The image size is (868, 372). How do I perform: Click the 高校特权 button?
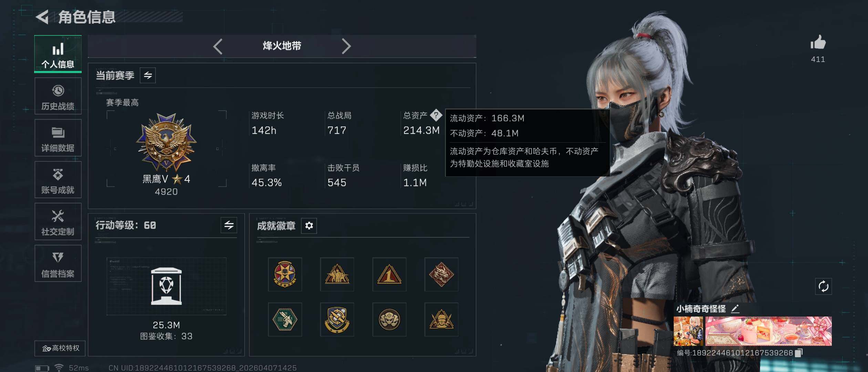click(60, 348)
